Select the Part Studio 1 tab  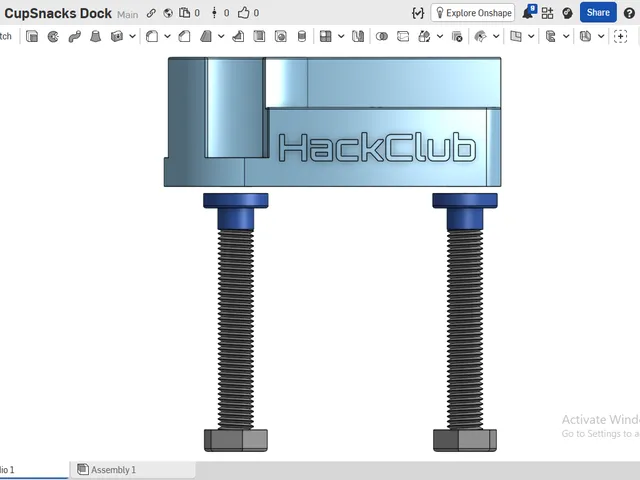[x=33, y=470]
